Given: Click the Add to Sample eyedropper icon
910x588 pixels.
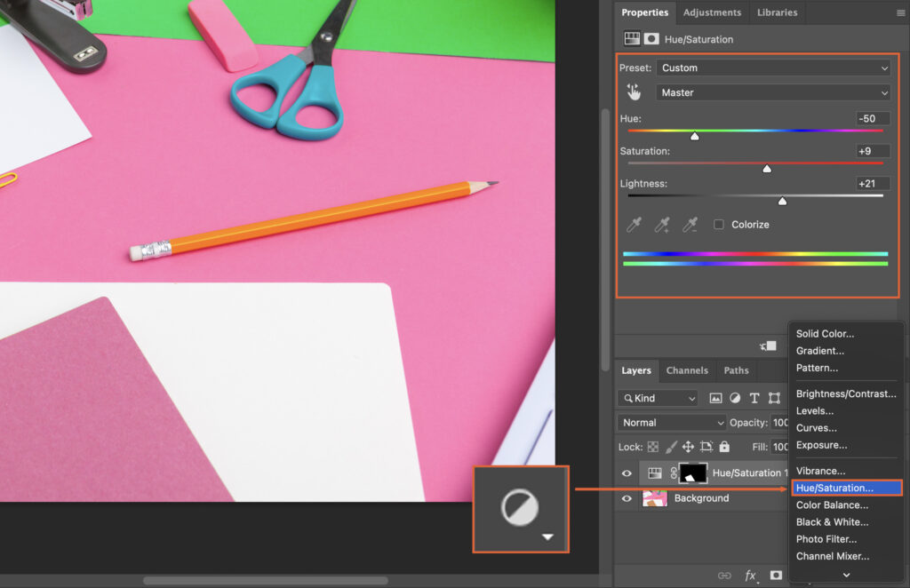Looking at the screenshot, I should point(661,225).
